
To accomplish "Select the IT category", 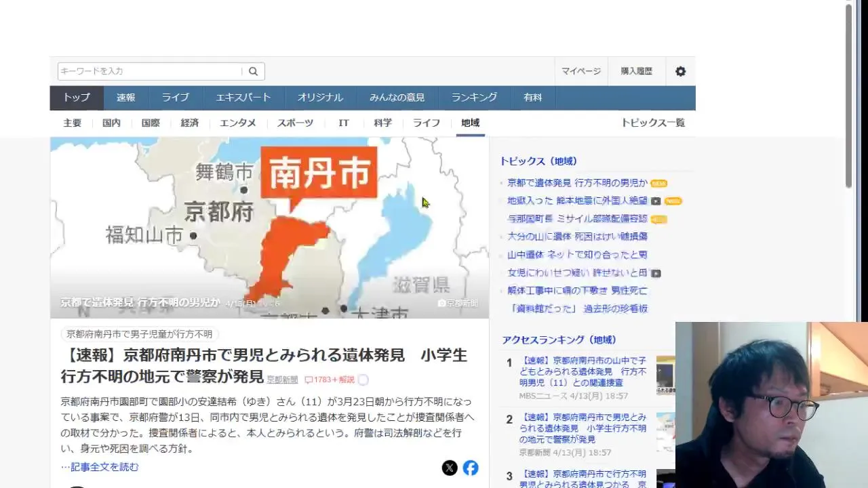I will click(344, 123).
